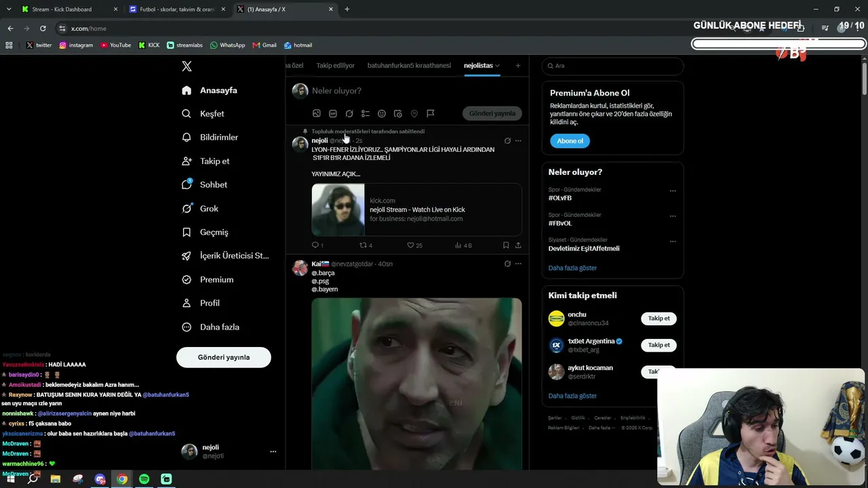Image resolution: width=868 pixels, height=488 pixels.
Task: Click the Abone ol Premium button
Action: click(570, 141)
